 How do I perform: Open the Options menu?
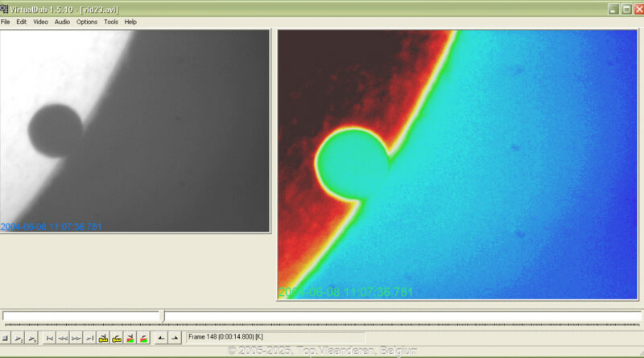tap(87, 23)
